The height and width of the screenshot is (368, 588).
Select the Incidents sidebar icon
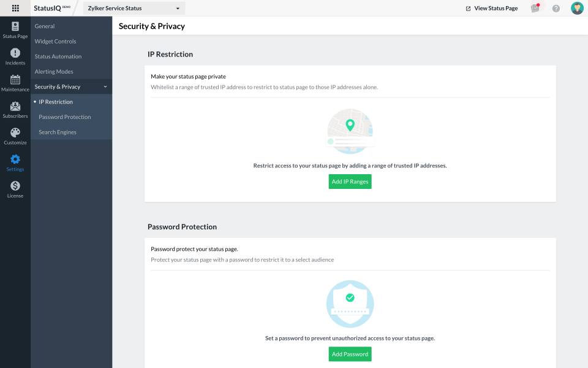(x=15, y=56)
